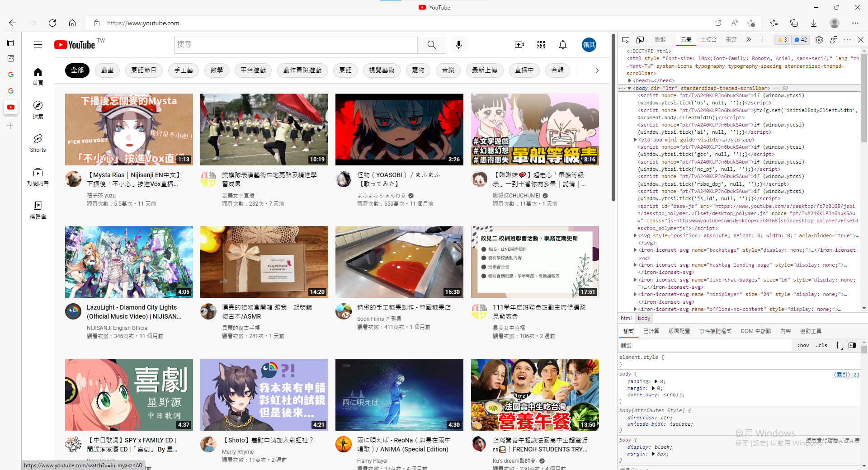Add page to favorites star icon
Screen dimensions: 868x470
[x=751, y=23]
